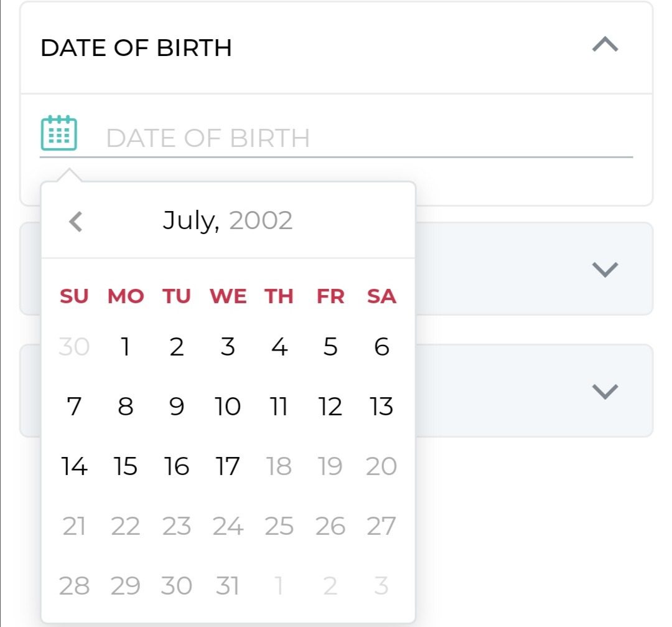
Task: Click the Date of Birth input field
Action: pyautogui.click(x=367, y=138)
